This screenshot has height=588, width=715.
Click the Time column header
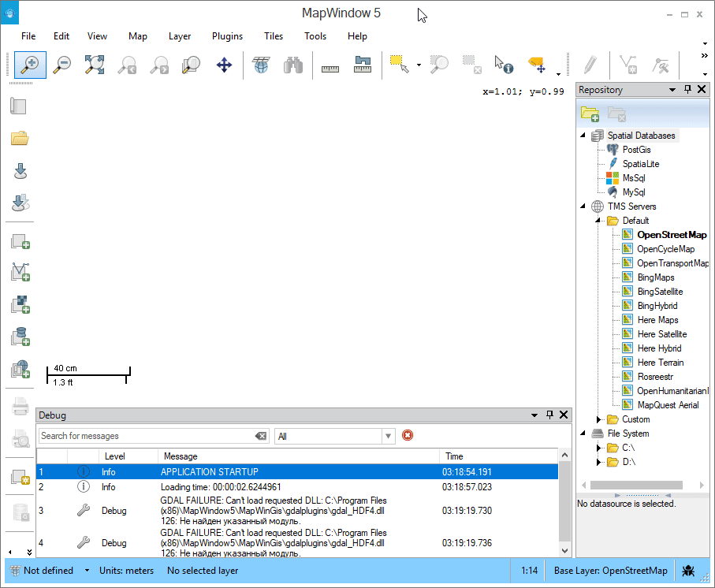click(498, 456)
